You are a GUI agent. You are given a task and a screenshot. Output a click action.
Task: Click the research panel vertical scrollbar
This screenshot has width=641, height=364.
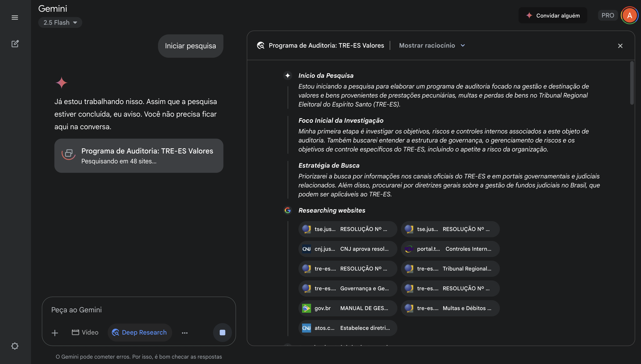point(632,82)
